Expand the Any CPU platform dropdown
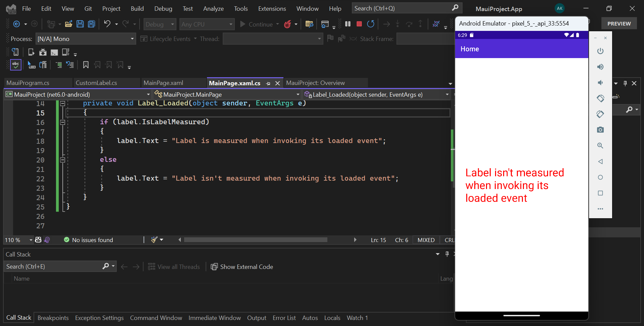This screenshot has height=326, width=644. (x=207, y=24)
